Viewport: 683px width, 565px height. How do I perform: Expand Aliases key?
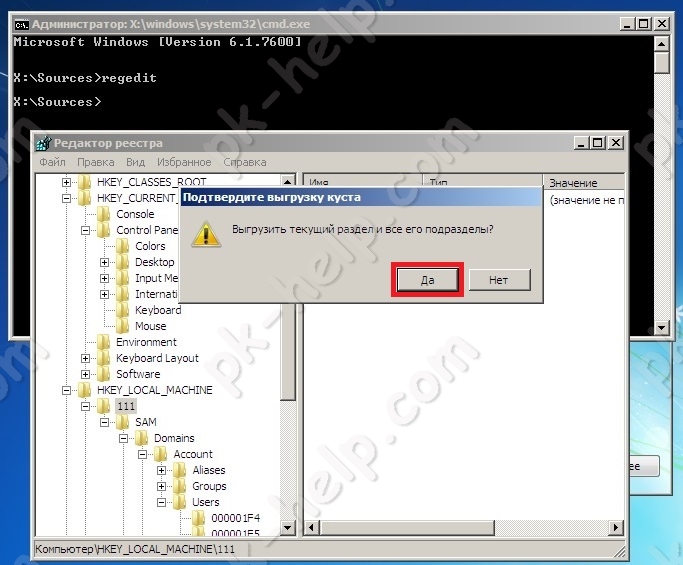[162, 470]
